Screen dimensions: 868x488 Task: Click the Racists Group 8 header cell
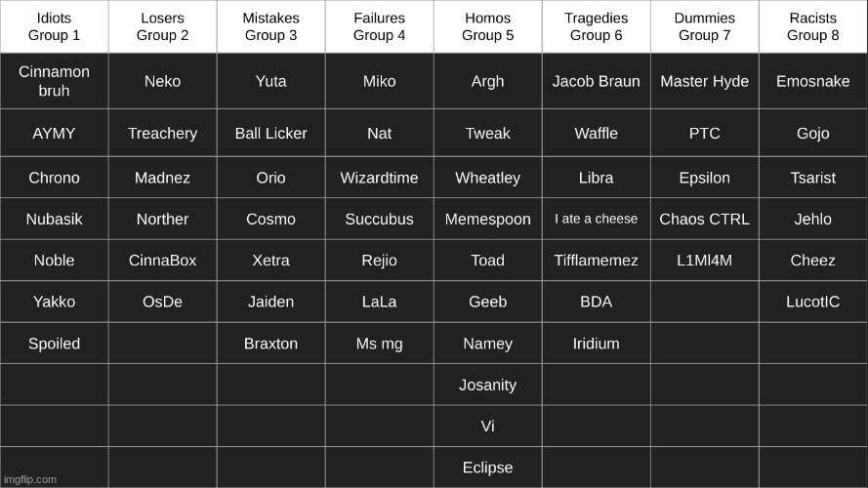click(813, 26)
